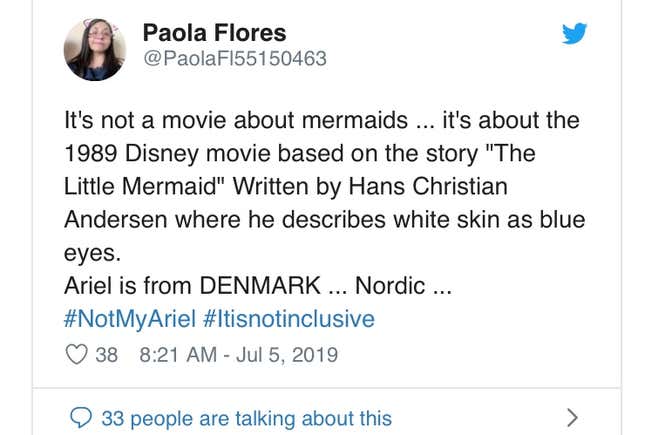The image size is (645, 435).
Task: Open the @PaolaFl55150463 handle link
Action: [x=235, y=58]
